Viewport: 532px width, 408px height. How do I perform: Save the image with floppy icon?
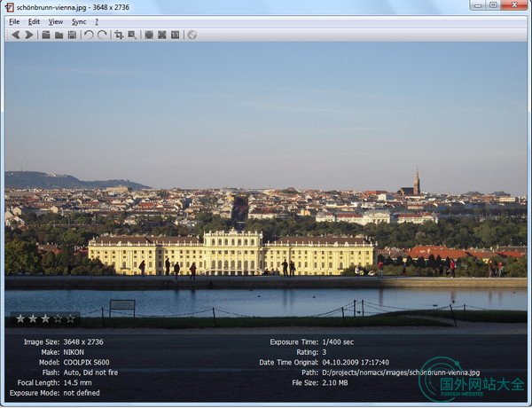72,35
